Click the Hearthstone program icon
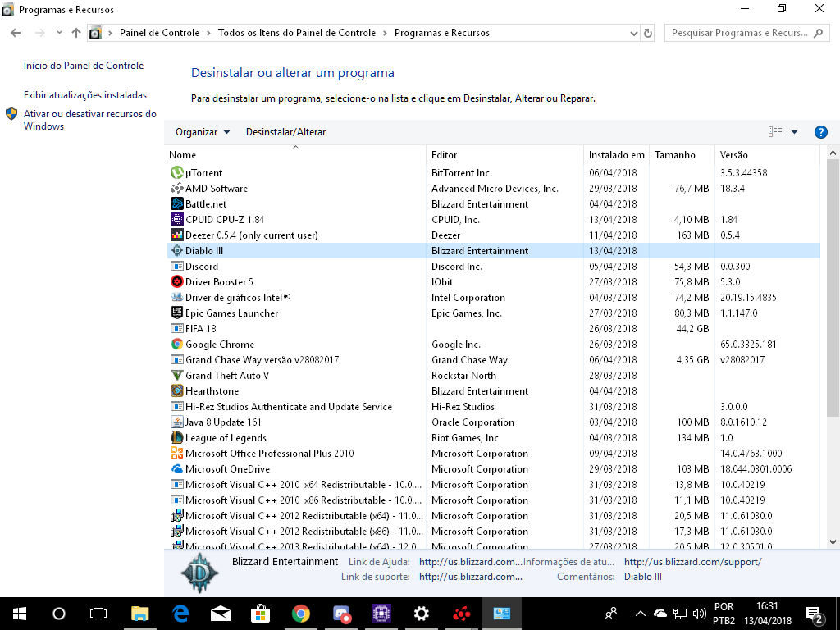 [177, 390]
